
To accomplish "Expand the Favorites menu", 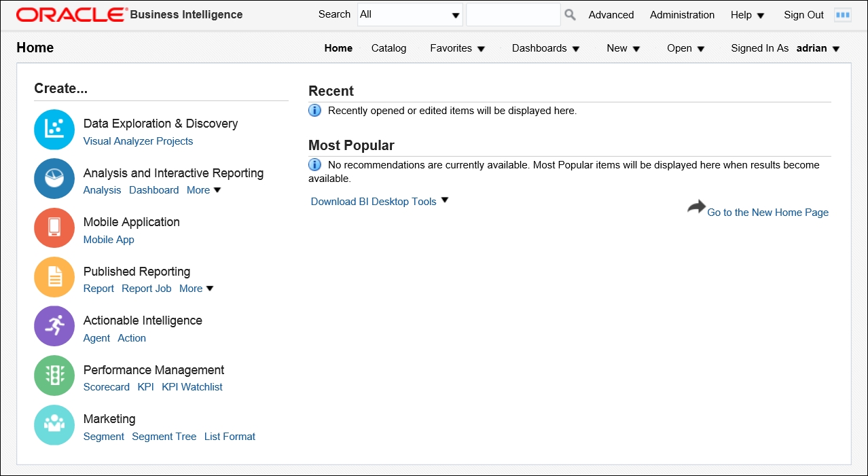I will pos(458,48).
